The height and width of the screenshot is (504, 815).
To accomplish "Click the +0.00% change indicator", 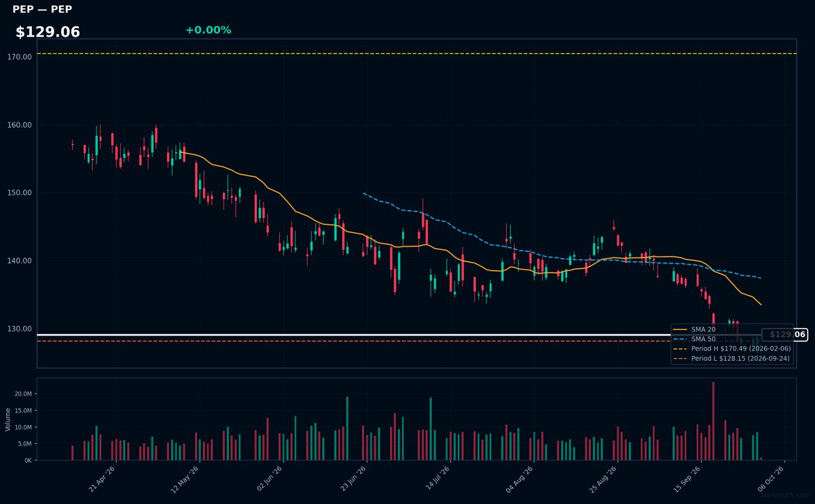I will click(x=208, y=30).
